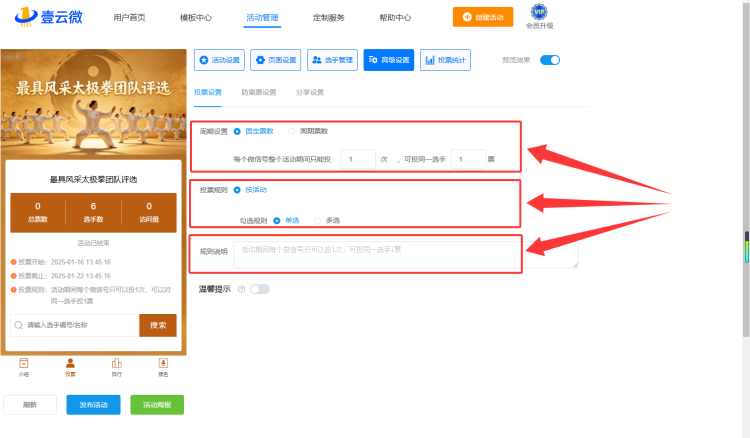Open the 选手管理 toolbar button
Viewport: 750px width, 438px height.
(x=332, y=60)
